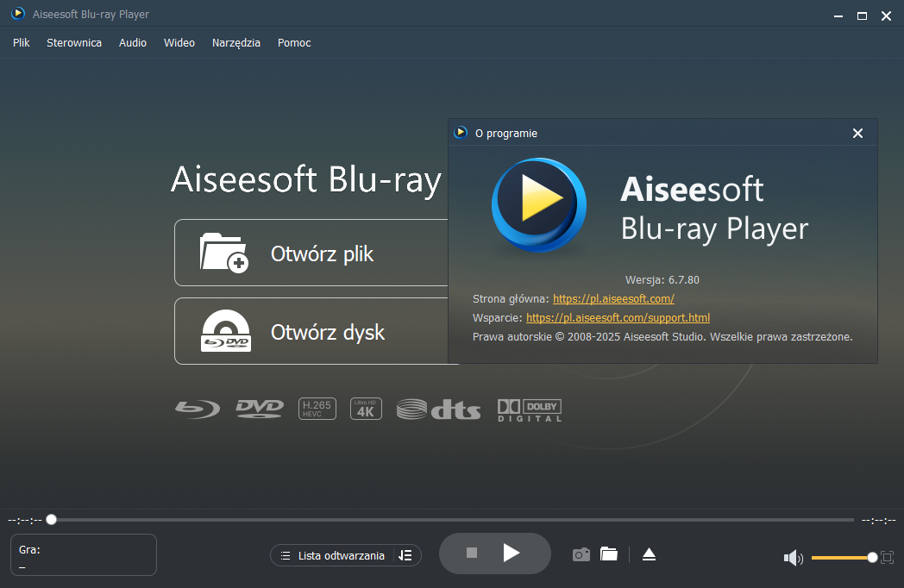Click the playlist list icon
This screenshot has height=588, width=904.
(285, 556)
